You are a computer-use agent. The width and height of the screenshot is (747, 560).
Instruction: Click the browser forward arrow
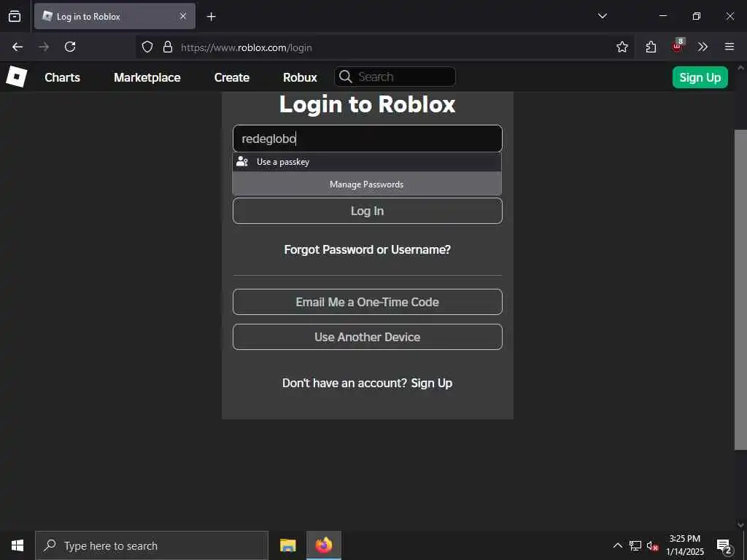[x=44, y=47]
